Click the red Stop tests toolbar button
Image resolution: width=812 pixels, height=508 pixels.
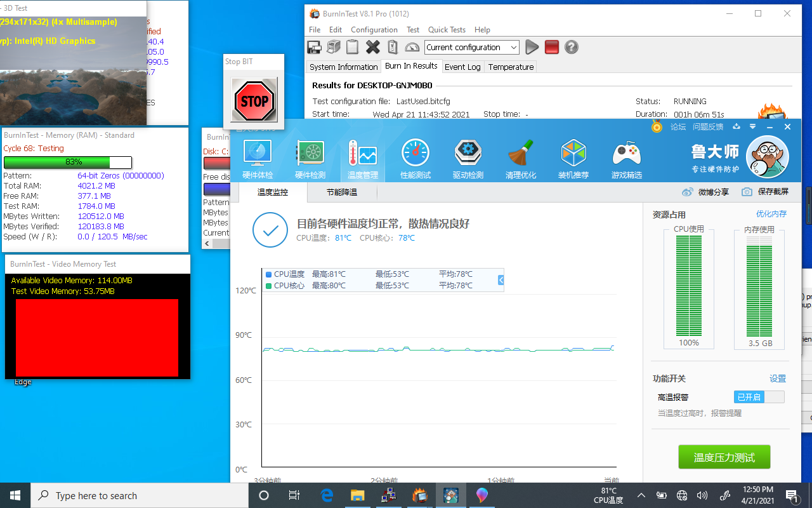tap(552, 47)
